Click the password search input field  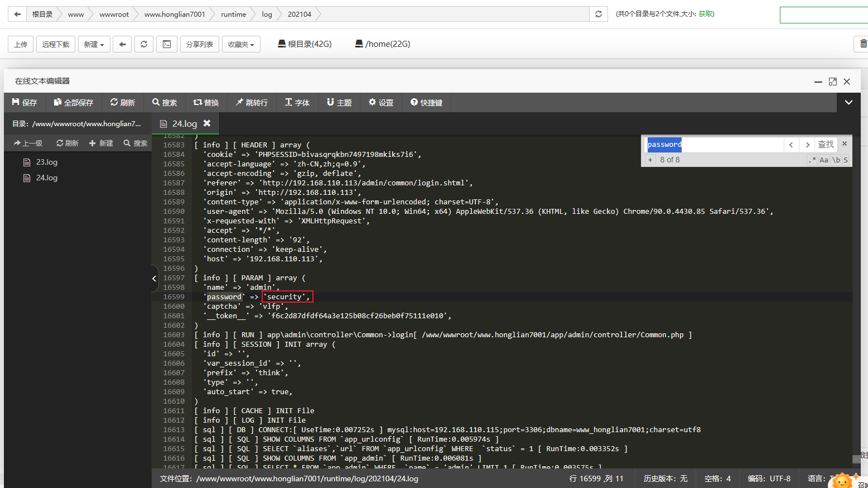coord(714,145)
